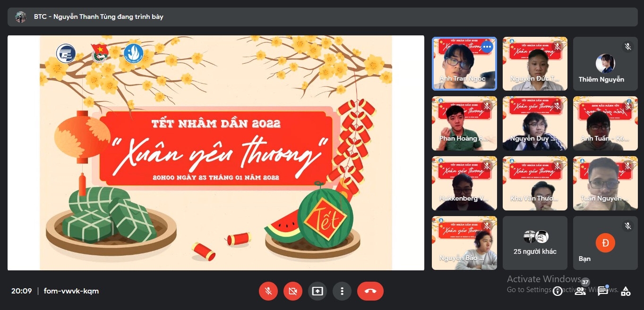Expand the "25 người khác" participants tile

(535, 243)
